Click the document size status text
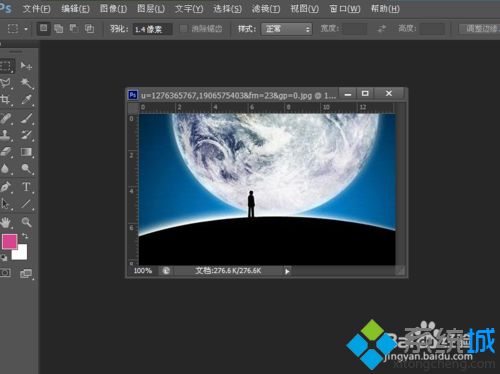 pyautogui.click(x=228, y=271)
